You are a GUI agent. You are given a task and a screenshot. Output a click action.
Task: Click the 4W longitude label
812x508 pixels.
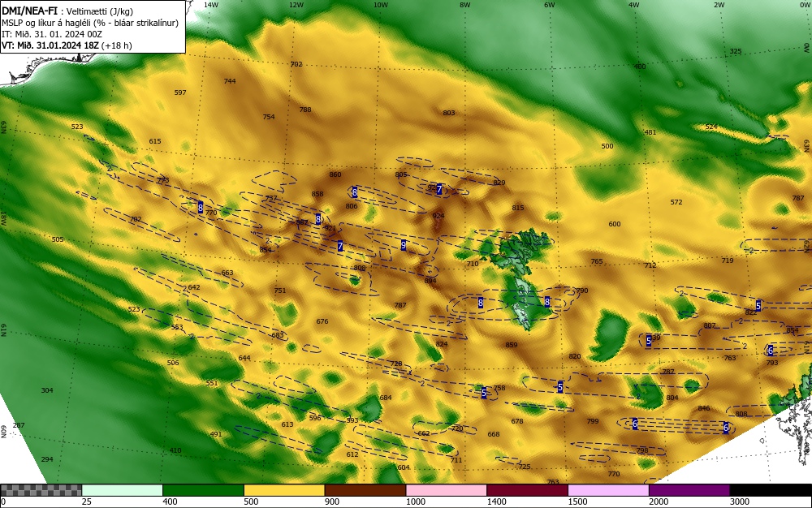click(x=634, y=5)
